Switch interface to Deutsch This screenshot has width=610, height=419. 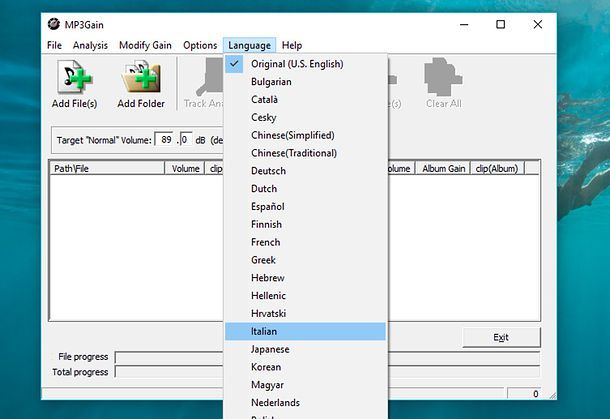click(305, 171)
